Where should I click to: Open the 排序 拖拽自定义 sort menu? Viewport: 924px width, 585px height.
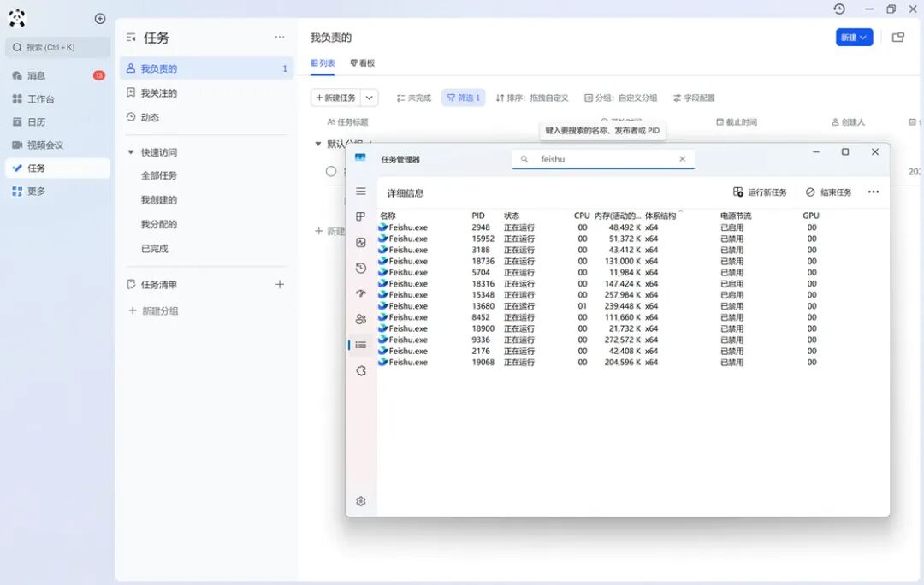click(x=531, y=97)
